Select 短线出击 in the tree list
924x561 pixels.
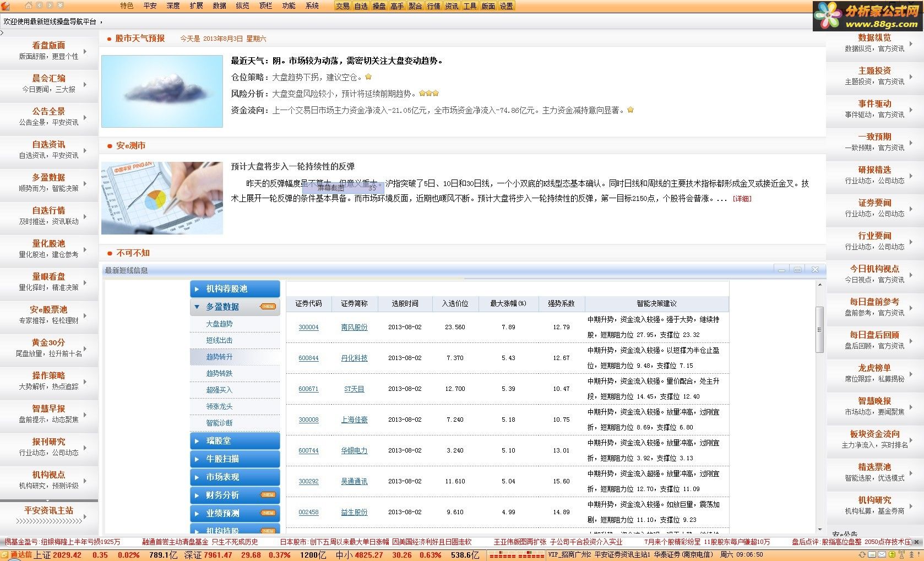[219, 340]
